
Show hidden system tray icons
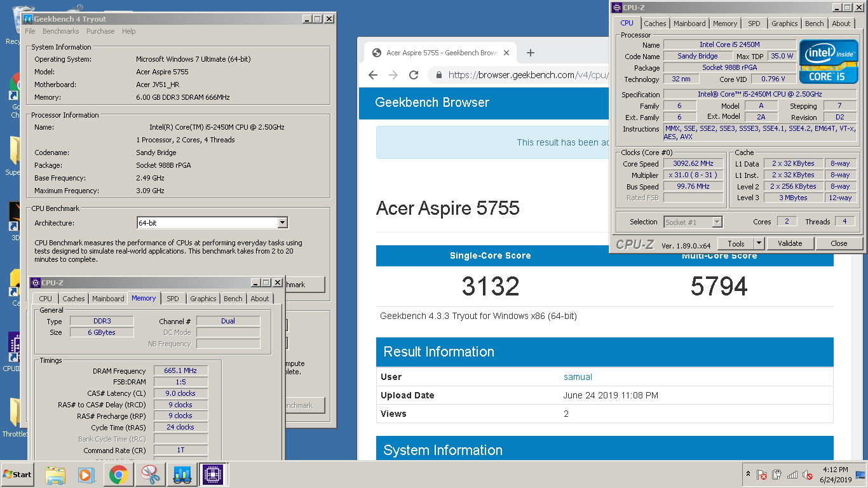coord(748,475)
